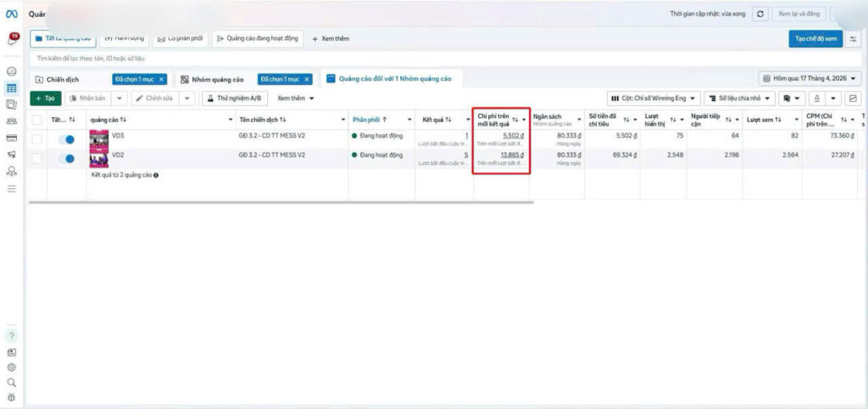This screenshot has height=409, width=868.
Task: Open the help question mark icon
Action: [12, 335]
